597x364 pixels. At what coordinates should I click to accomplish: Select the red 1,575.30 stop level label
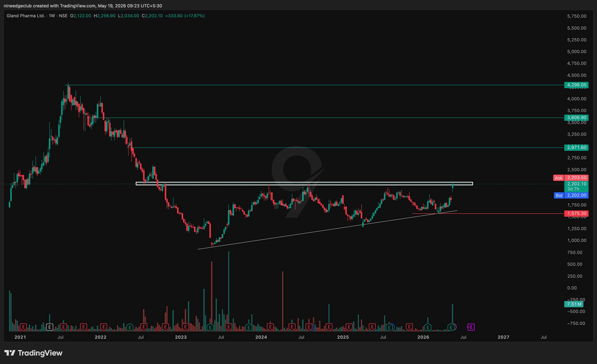pos(576,214)
